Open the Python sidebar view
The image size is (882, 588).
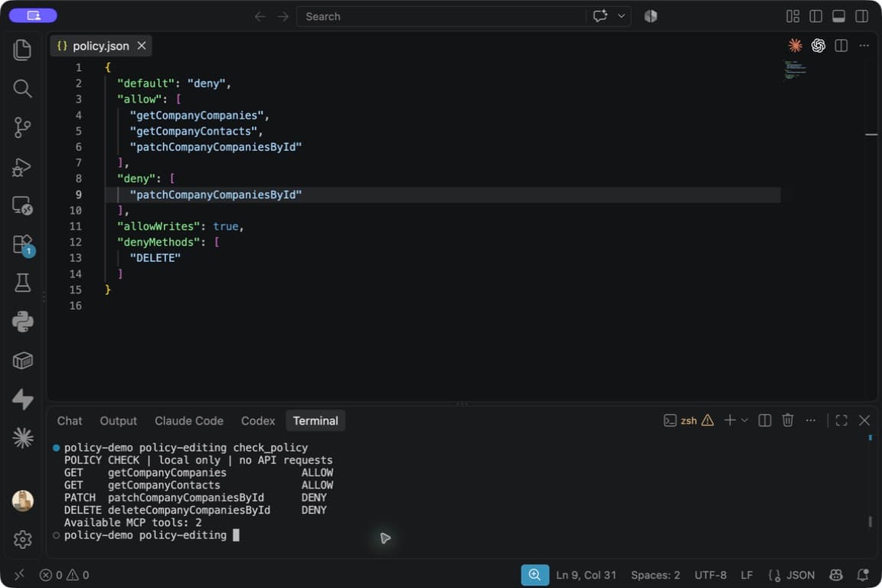click(22, 322)
